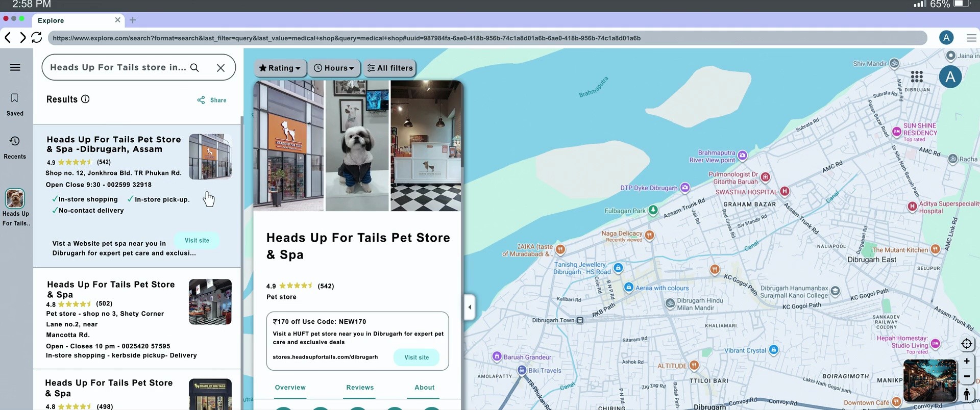Go forward in browser history
Image resolution: width=980 pixels, height=410 pixels.
(x=22, y=37)
